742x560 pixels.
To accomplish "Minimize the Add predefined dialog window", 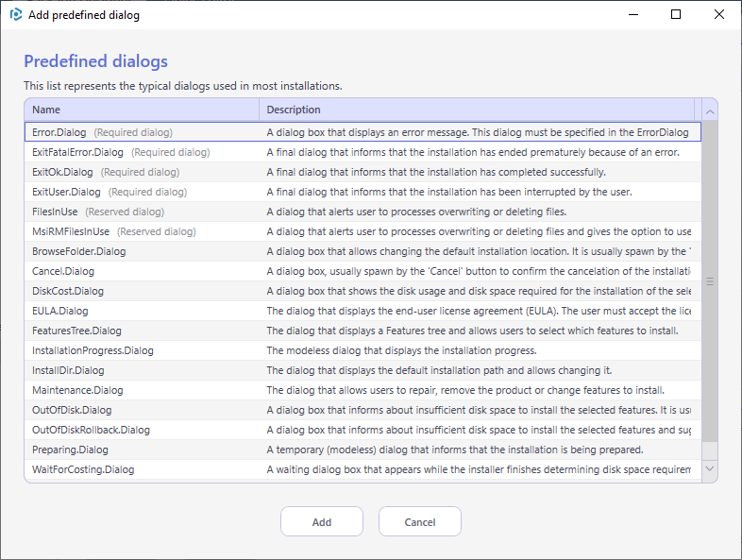I will tap(633, 15).
